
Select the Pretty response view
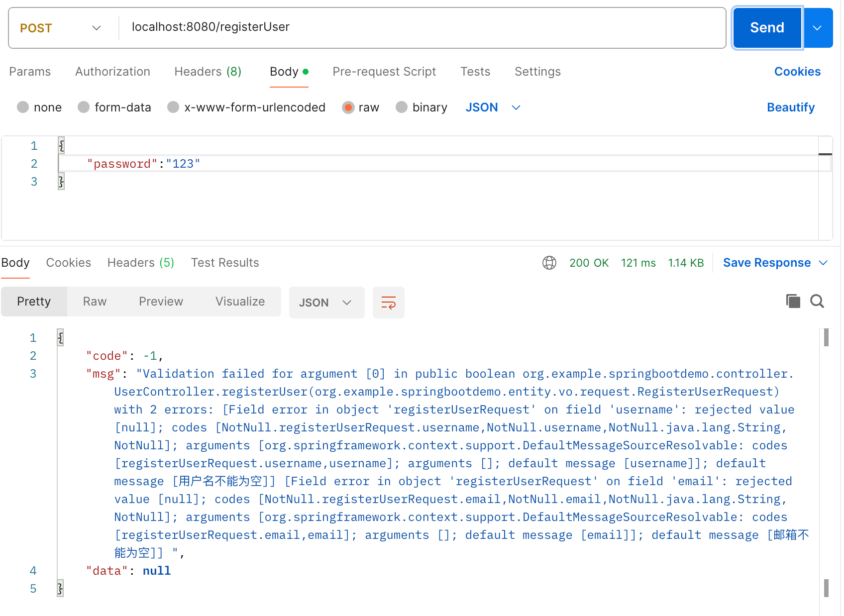click(34, 302)
